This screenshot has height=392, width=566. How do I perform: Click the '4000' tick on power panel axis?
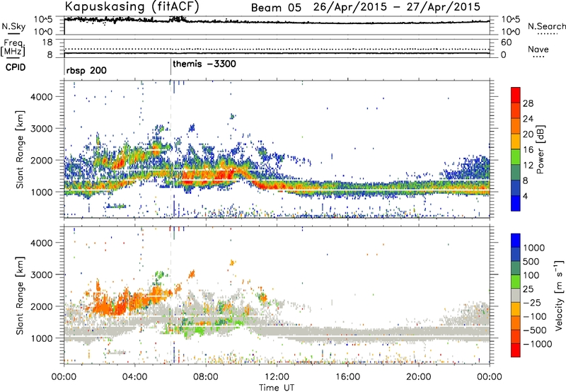coord(41,97)
